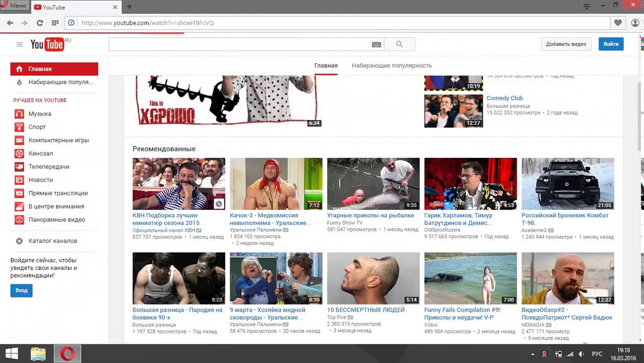Open Панорамные видео in sidebar
Screen dimensions: 644x363
[56, 220]
